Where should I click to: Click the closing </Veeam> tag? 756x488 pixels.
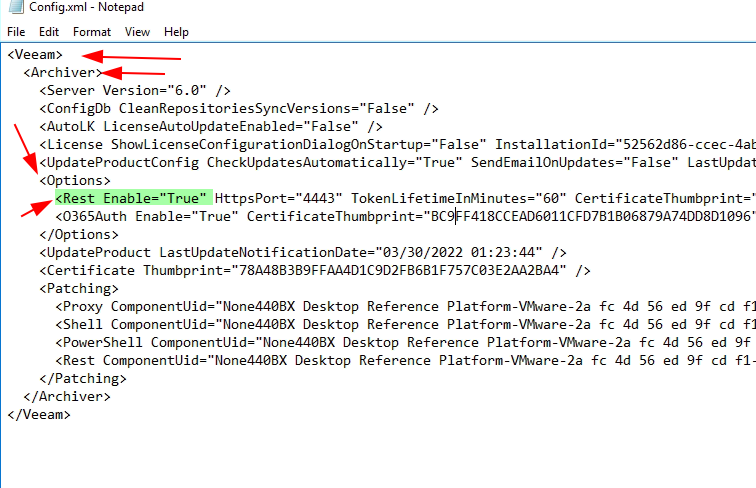(39, 415)
